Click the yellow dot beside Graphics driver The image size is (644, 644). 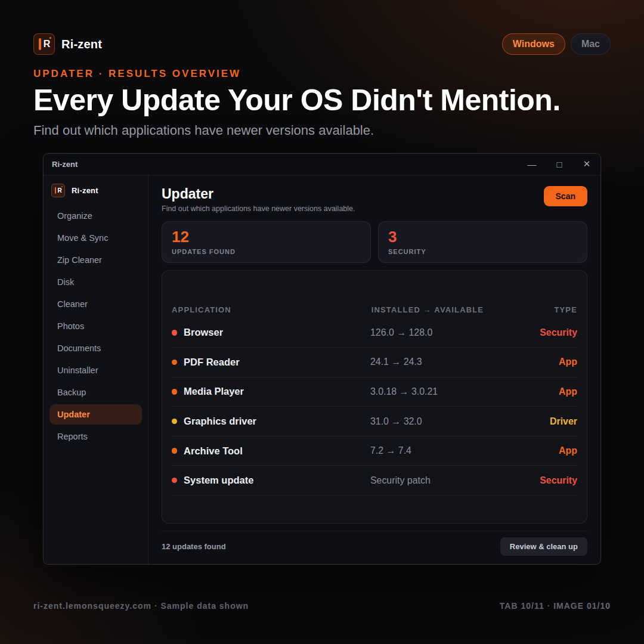175,422
